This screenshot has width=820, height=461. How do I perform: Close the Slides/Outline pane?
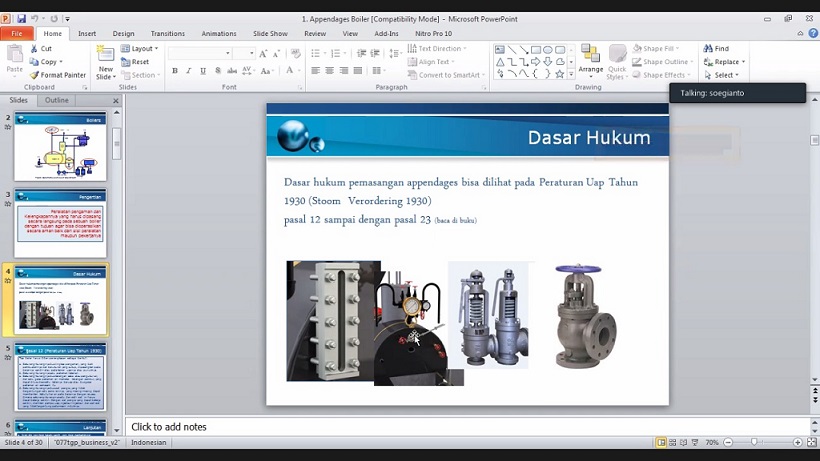(x=116, y=100)
